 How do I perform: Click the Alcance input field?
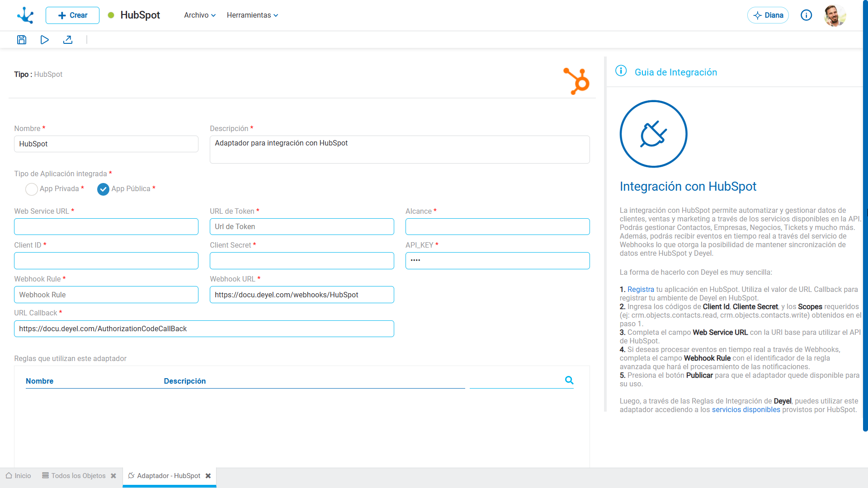(x=498, y=227)
